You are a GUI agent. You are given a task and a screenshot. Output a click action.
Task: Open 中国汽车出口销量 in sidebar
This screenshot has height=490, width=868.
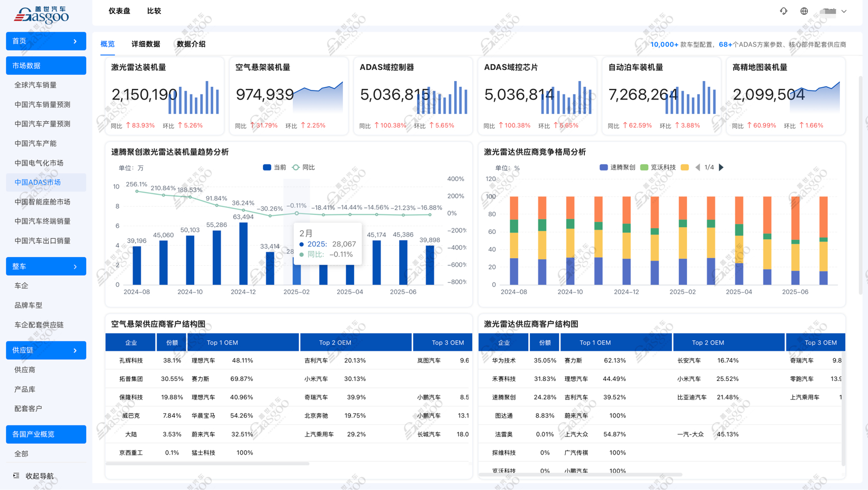tap(42, 241)
